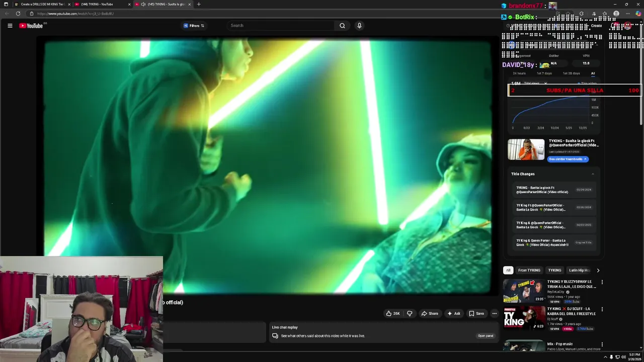Go to YouTube home via logo
The width and height of the screenshot is (644, 362).
[x=31, y=26]
